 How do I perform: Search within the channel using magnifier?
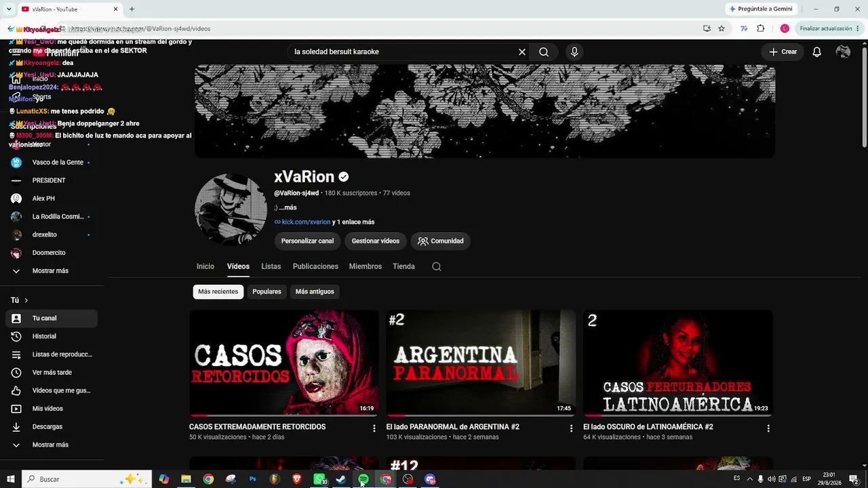(x=437, y=266)
